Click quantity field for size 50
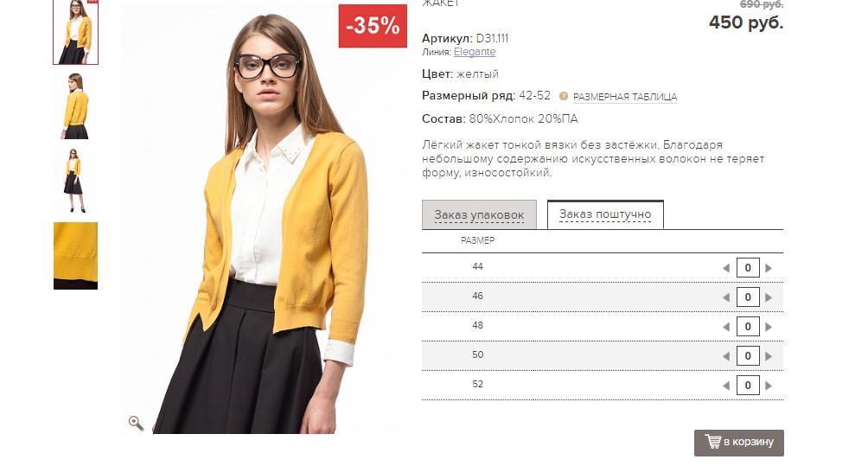 [x=748, y=356]
